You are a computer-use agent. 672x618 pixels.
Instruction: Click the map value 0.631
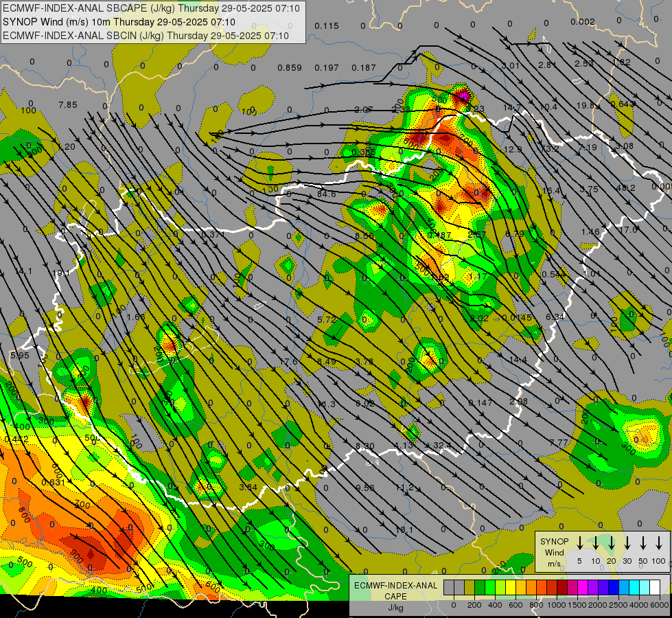[53, 483]
